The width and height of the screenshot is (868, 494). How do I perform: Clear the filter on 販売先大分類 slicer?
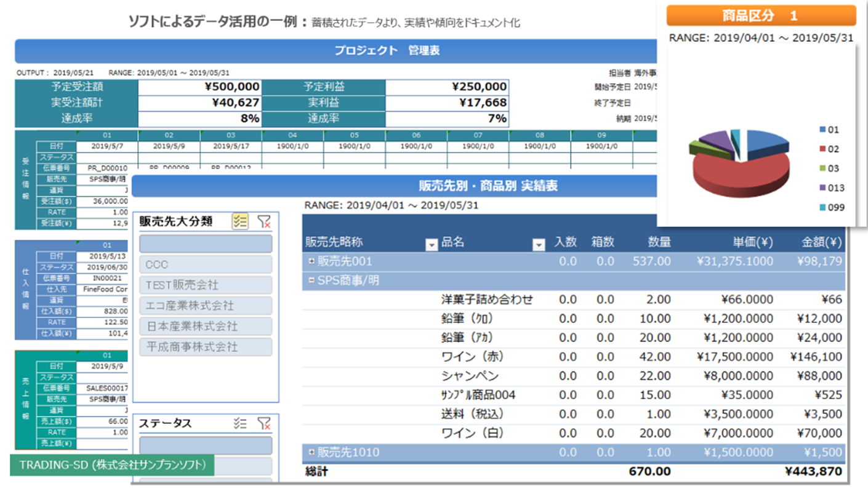(x=264, y=221)
